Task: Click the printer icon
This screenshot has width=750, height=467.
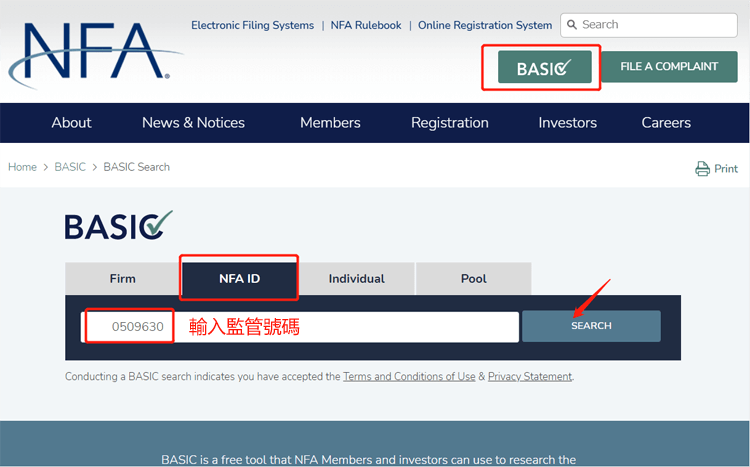Action: click(x=702, y=169)
